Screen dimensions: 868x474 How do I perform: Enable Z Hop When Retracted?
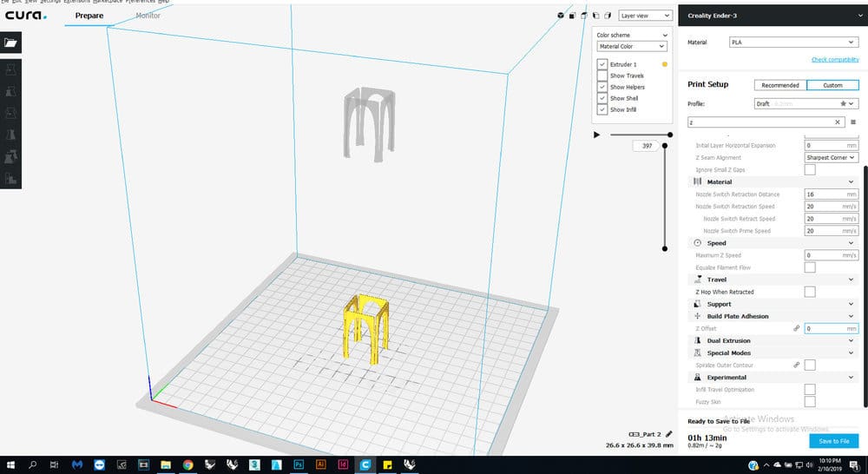tap(810, 292)
